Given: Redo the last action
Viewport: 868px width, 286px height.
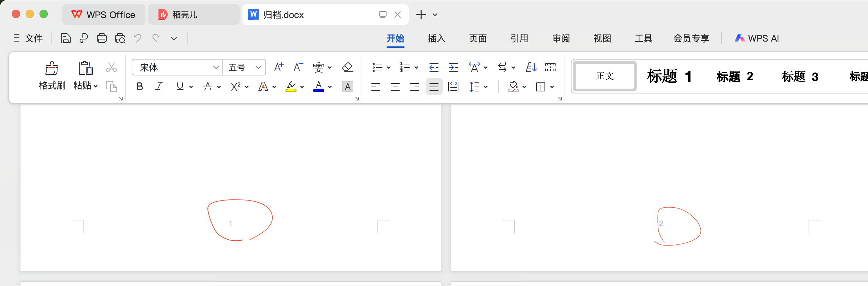Looking at the screenshot, I should point(156,38).
